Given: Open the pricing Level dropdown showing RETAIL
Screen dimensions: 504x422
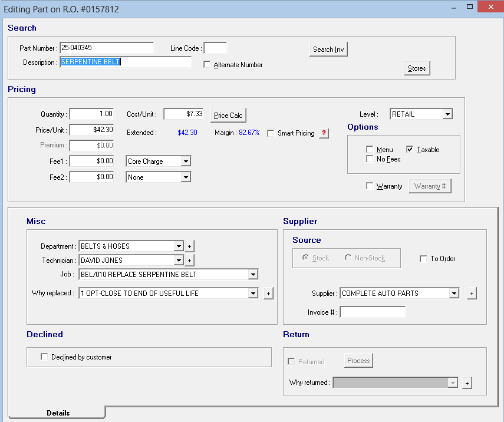Looking at the screenshot, I should tap(447, 113).
